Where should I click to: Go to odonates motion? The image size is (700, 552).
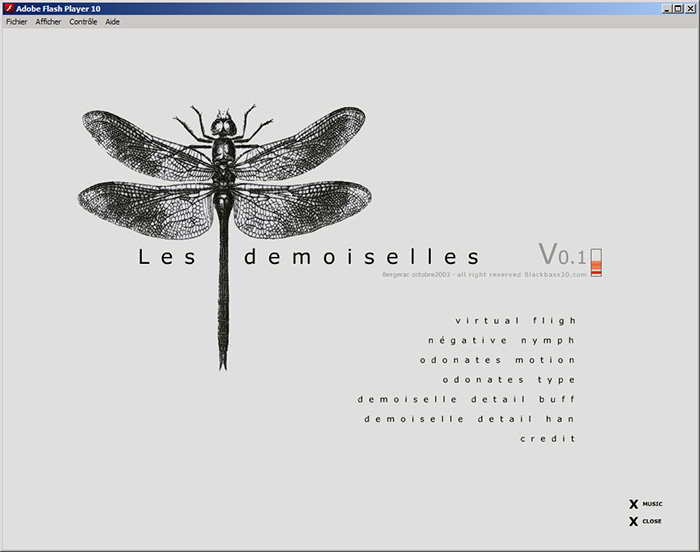tap(497, 360)
